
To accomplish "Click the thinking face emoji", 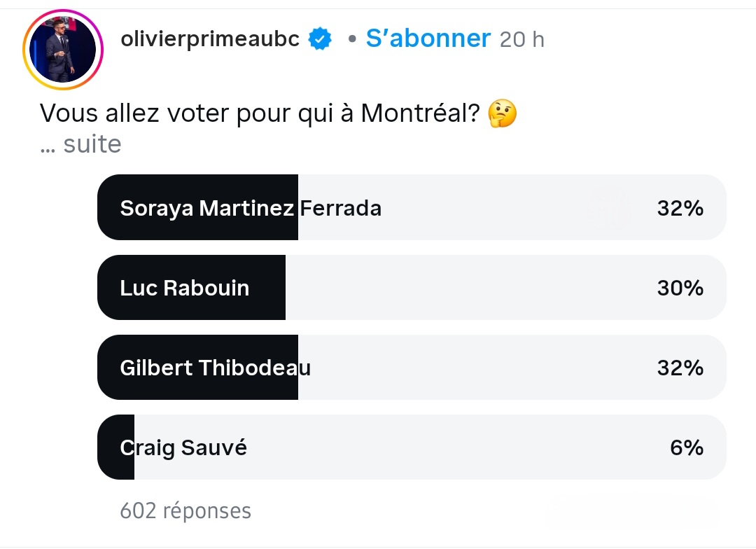I will pyautogui.click(x=502, y=113).
